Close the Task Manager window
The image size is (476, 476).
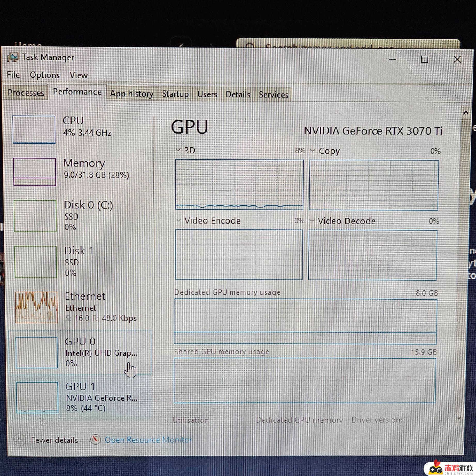457,59
